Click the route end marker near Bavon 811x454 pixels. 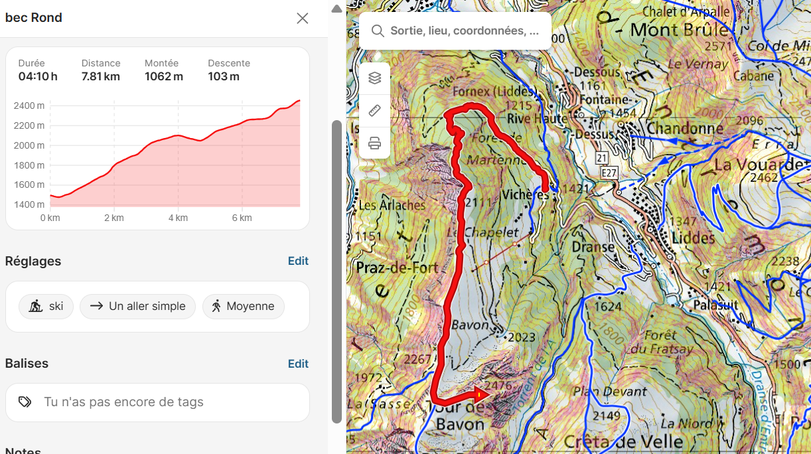[479, 395]
